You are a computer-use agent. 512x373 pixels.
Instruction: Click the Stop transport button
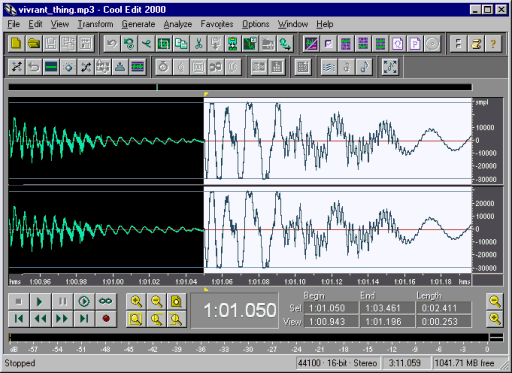coord(18,302)
